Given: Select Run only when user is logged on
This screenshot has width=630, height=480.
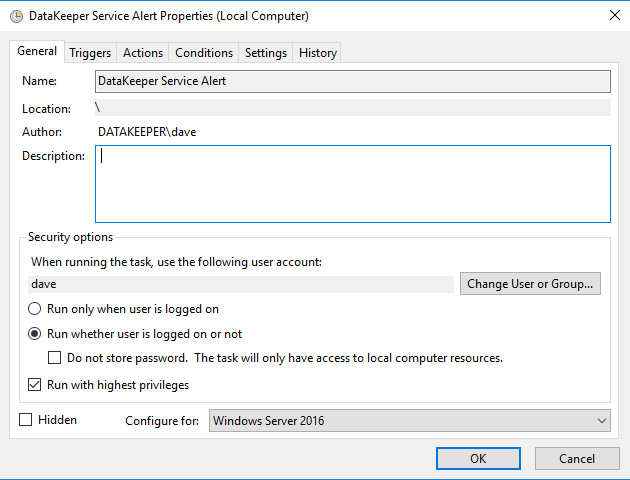Looking at the screenshot, I should (x=34, y=309).
